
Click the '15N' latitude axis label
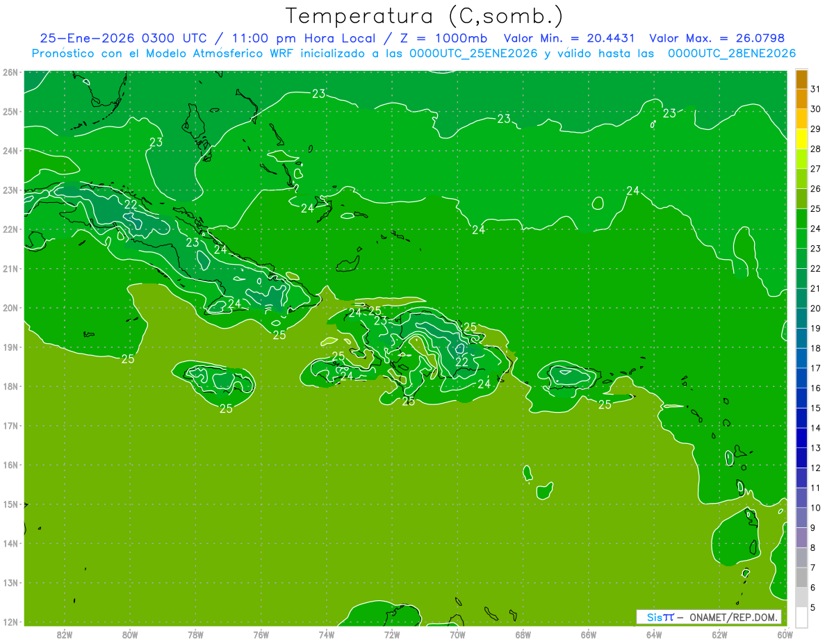point(10,504)
